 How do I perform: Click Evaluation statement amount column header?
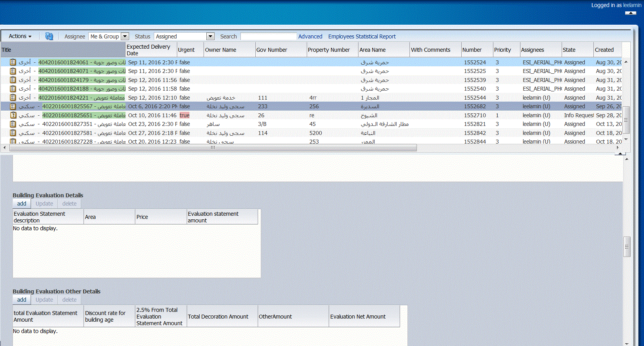click(222, 217)
